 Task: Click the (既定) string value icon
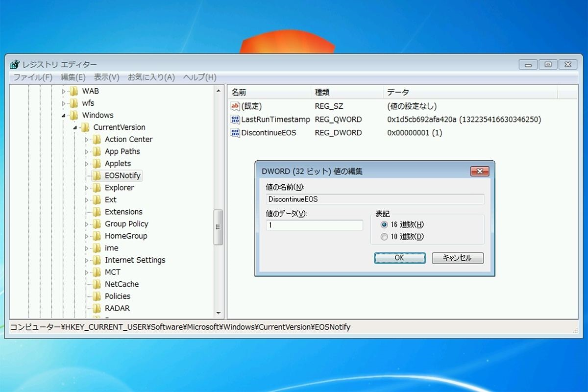coord(235,106)
